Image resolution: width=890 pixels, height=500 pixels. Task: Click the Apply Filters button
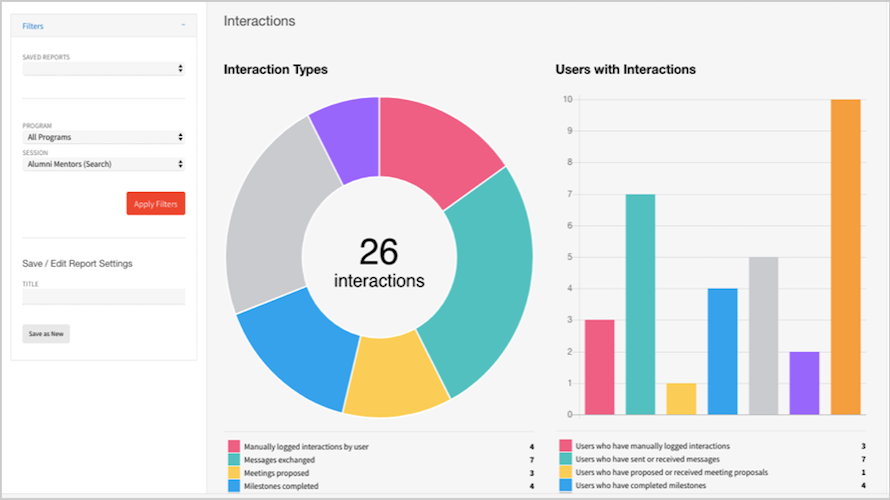pyautogui.click(x=156, y=204)
